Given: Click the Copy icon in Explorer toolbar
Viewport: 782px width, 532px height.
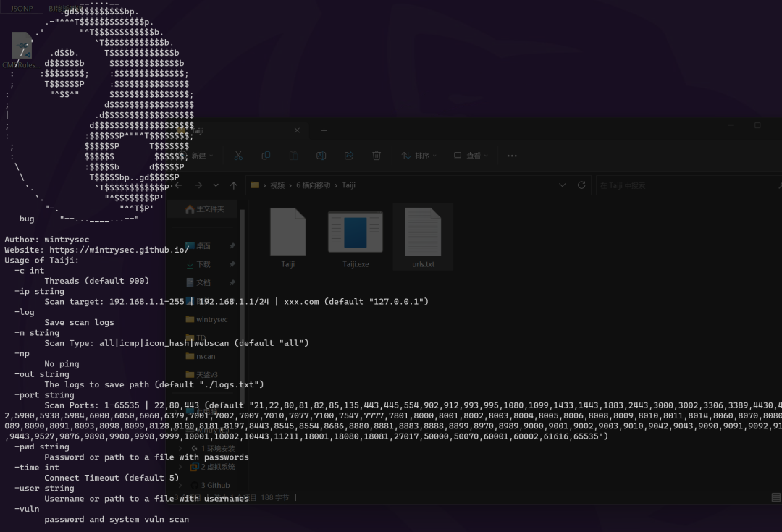Looking at the screenshot, I should pyautogui.click(x=266, y=156).
